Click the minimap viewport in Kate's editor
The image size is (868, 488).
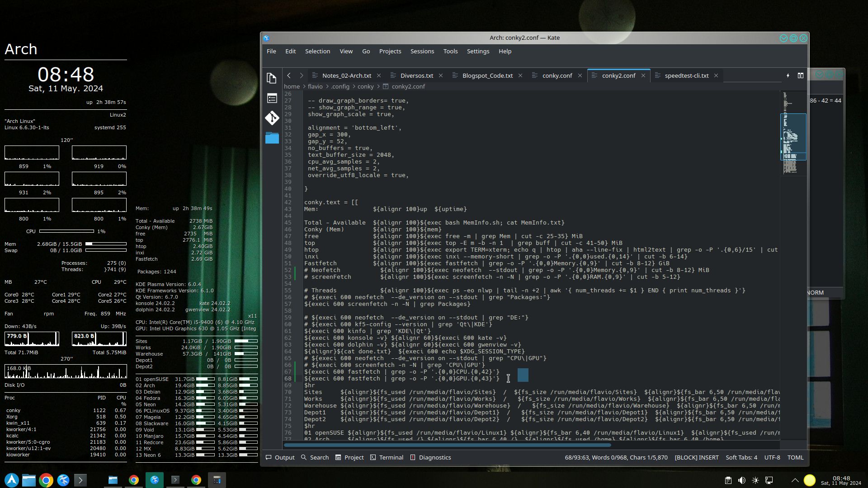pos(793,137)
